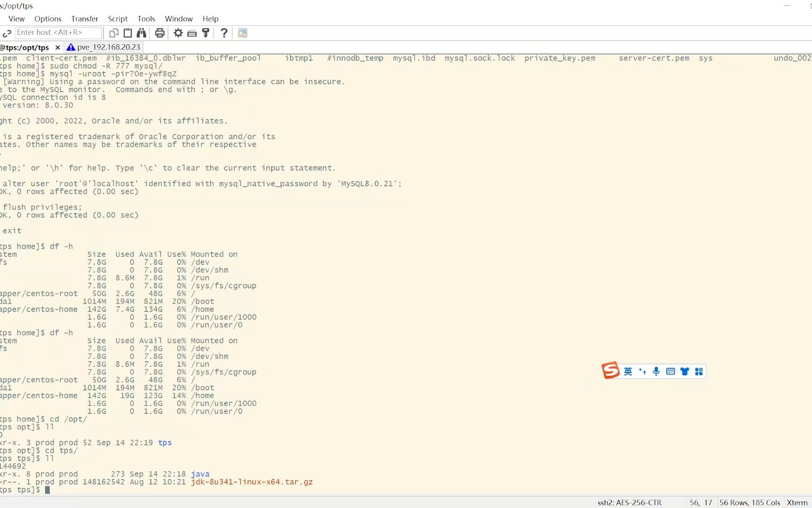Switch to the pve_192.168.20.23 tab
Viewport: 812px width, 508px height.
point(104,47)
